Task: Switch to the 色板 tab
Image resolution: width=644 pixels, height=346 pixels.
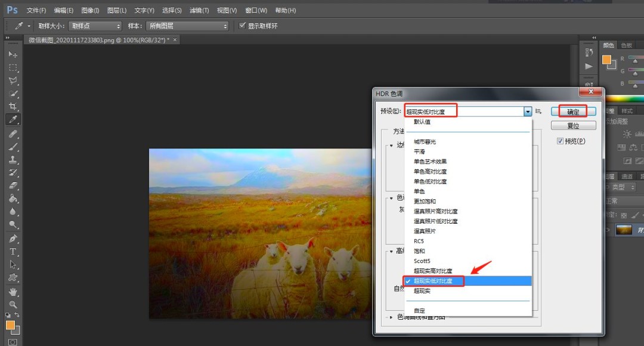Action: [626, 45]
